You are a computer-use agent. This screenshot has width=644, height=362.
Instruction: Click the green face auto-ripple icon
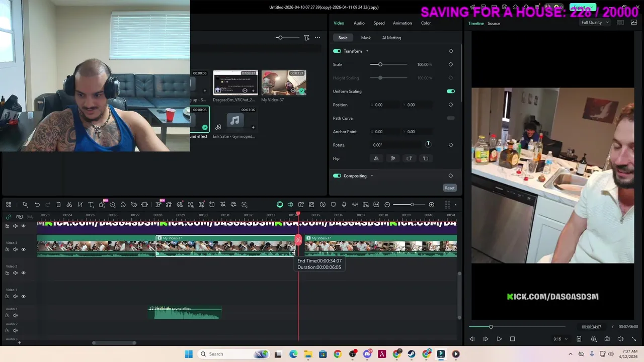280,205
